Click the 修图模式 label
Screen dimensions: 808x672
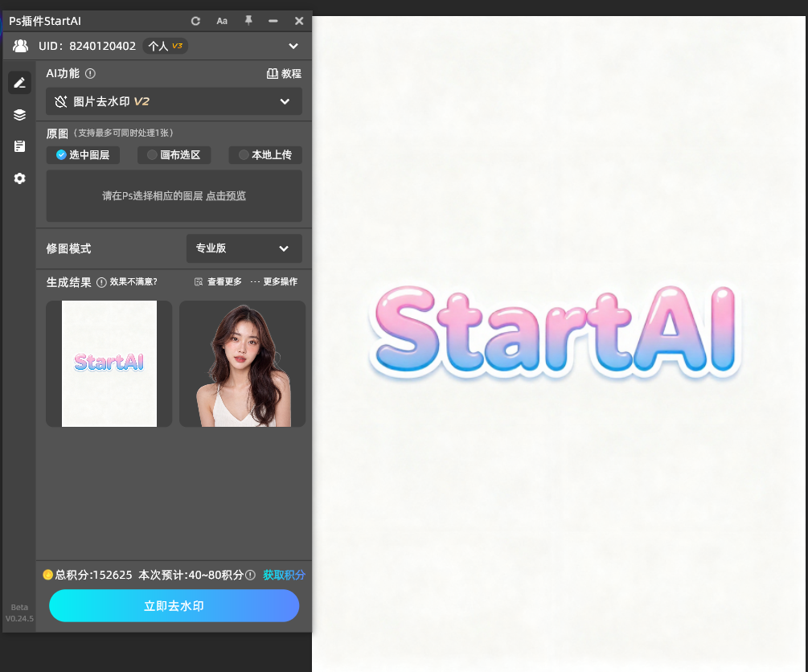(68, 249)
